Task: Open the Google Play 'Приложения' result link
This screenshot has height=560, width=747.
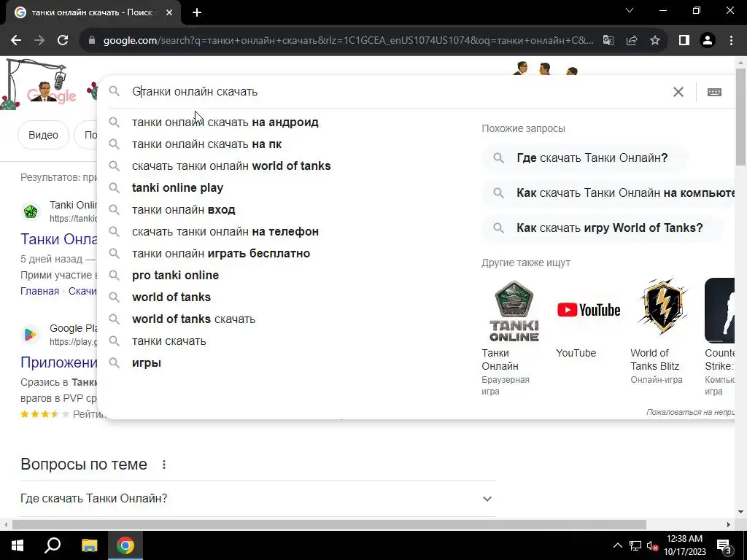Action: tap(58, 362)
